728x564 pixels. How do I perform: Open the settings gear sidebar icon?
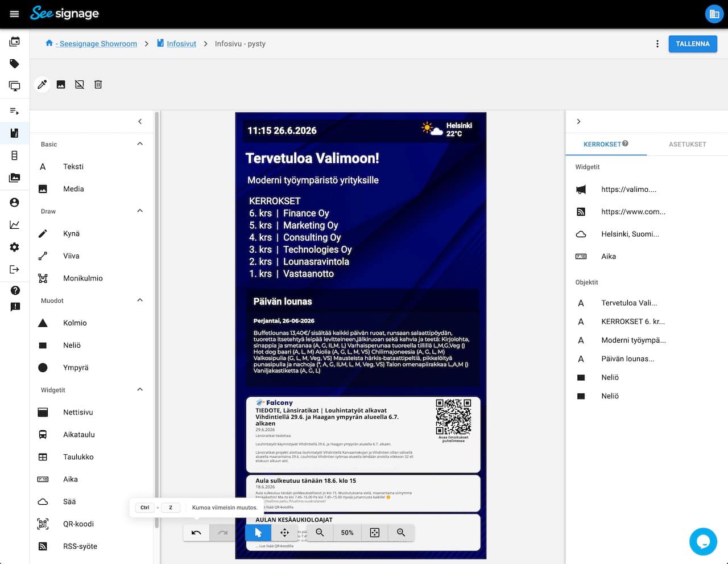[x=15, y=247]
